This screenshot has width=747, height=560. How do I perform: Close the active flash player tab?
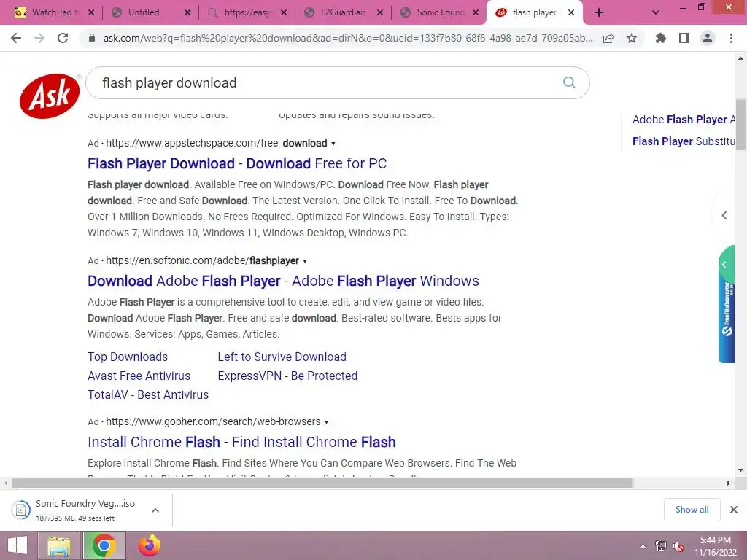coord(571,12)
